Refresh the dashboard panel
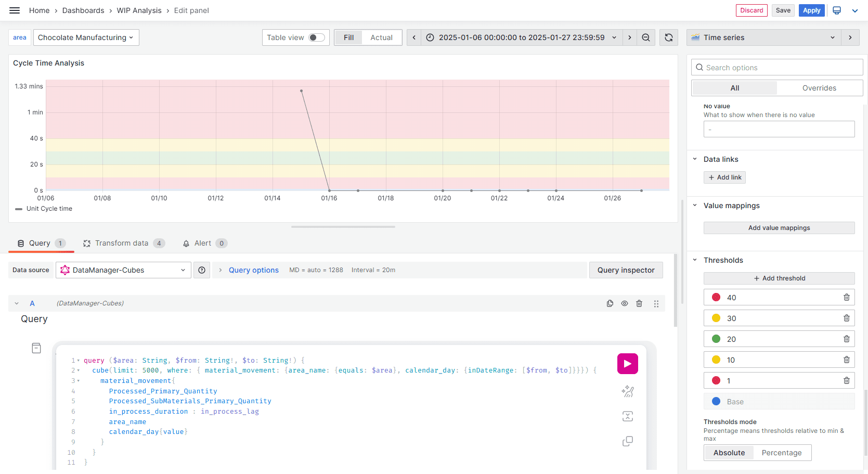The image size is (868, 474). (x=669, y=37)
